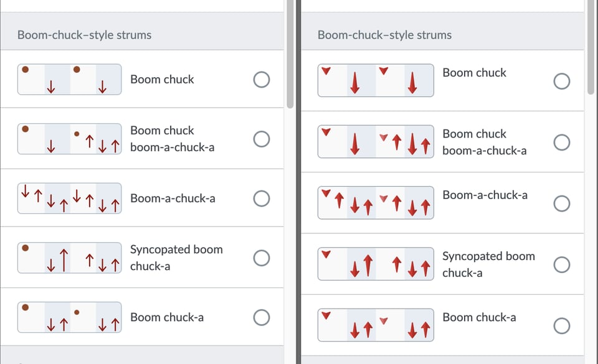
Task: Click right Boom chuck boom-a-chuck-a pattern thumbnail
Action: [x=376, y=142]
